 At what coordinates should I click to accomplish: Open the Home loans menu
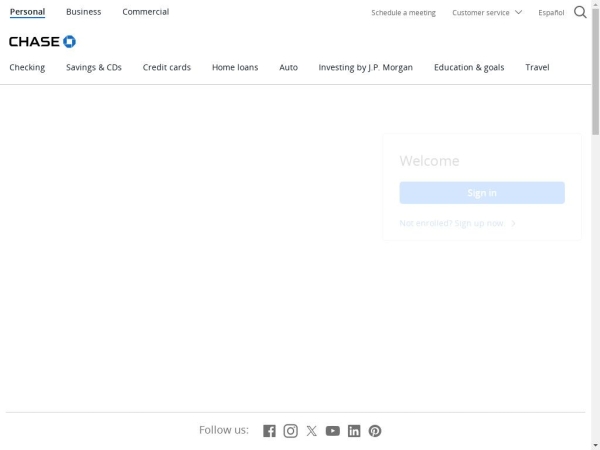tap(235, 67)
